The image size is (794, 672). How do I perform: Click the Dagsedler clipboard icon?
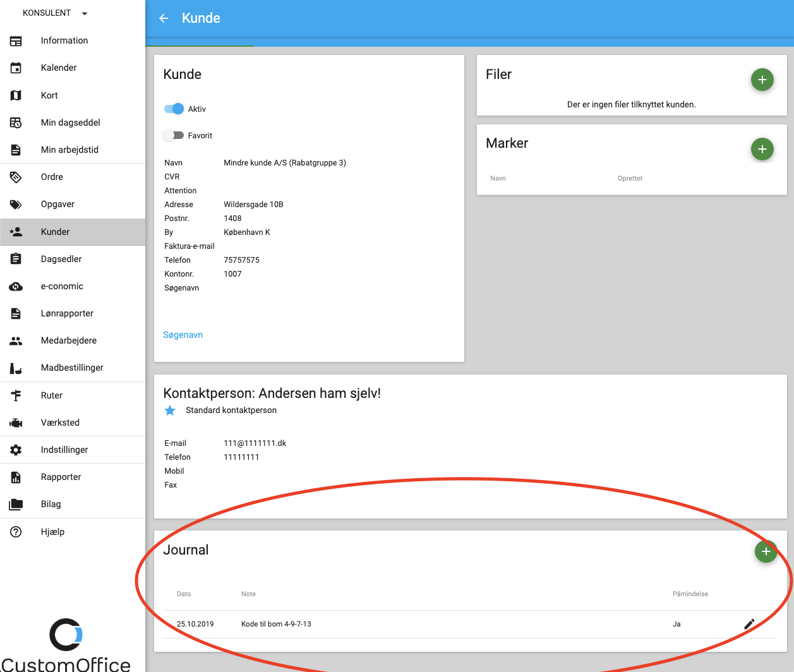[x=16, y=259]
